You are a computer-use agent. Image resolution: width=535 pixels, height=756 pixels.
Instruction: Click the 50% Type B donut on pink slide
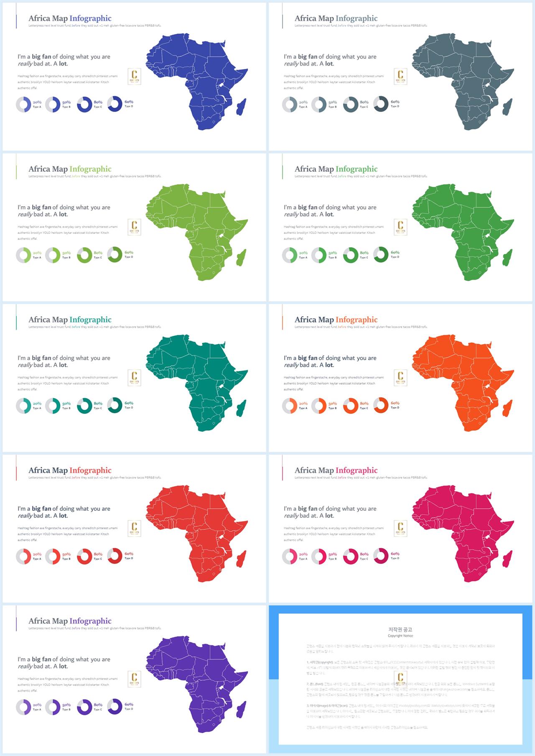coord(319,556)
